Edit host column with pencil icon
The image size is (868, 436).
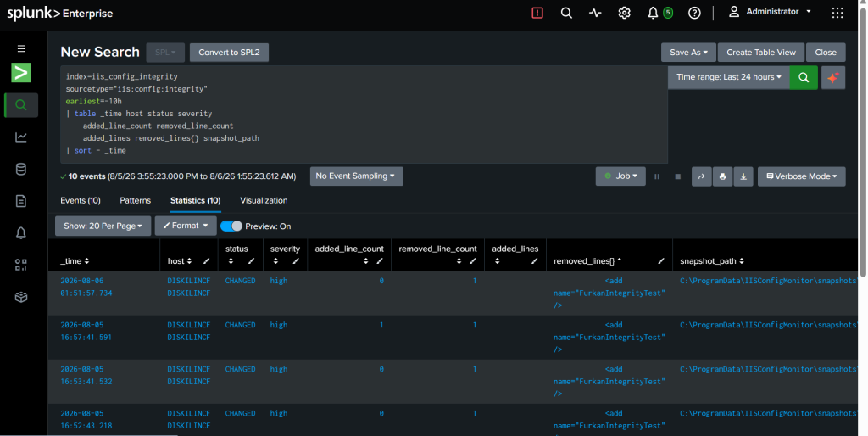206,261
